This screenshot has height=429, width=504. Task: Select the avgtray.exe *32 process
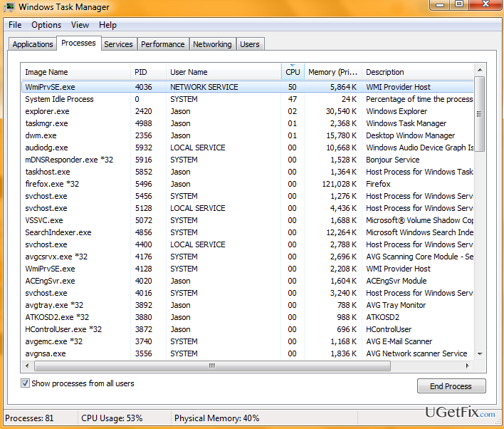[248, 305]
